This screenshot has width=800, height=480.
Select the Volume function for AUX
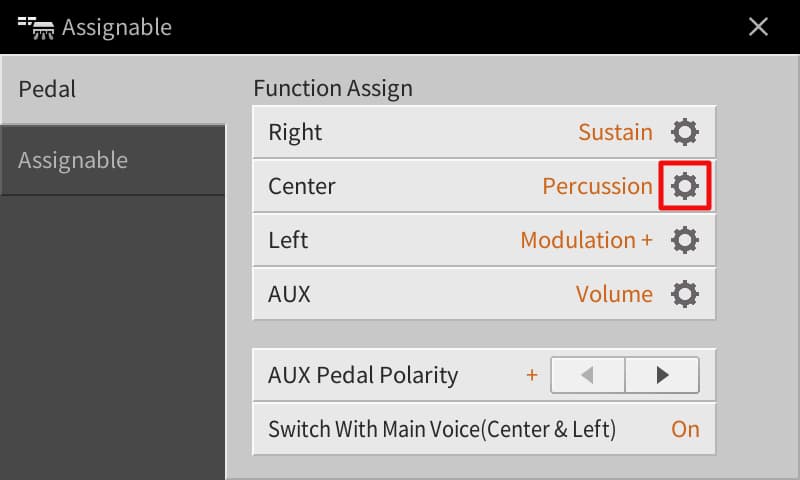614,294
